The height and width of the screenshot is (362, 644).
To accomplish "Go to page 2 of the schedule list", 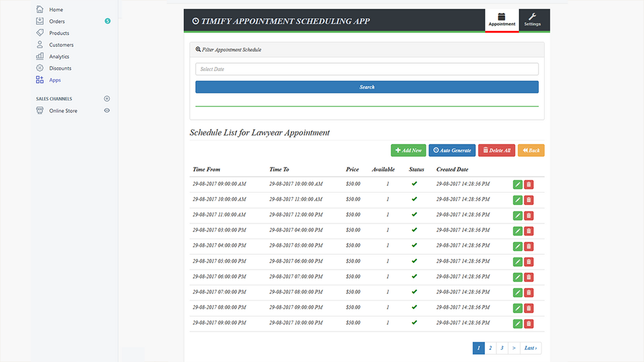I will [x=490, y=348].
